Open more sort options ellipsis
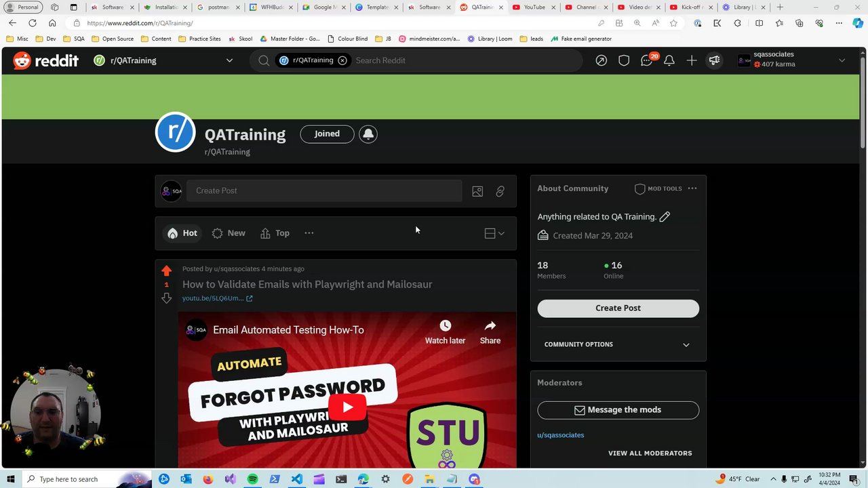 coord(309,233)
